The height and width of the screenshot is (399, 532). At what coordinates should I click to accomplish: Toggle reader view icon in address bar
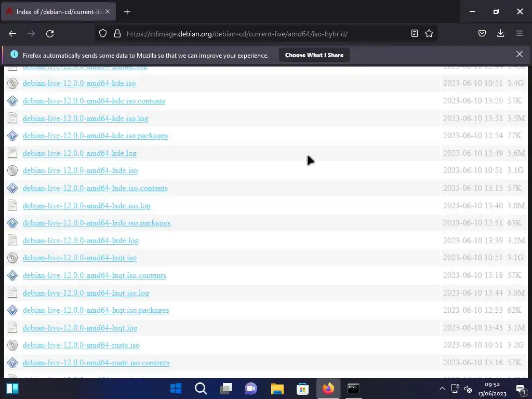pos(414,34)
